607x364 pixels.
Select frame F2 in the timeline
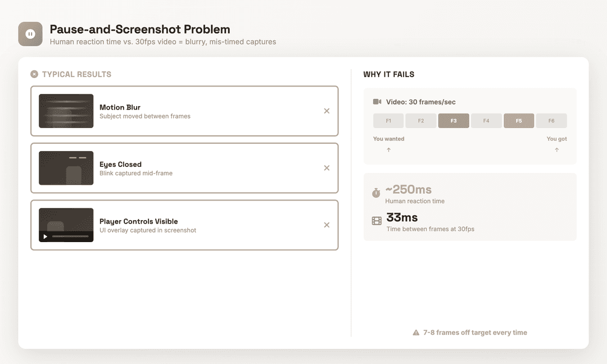421,121
